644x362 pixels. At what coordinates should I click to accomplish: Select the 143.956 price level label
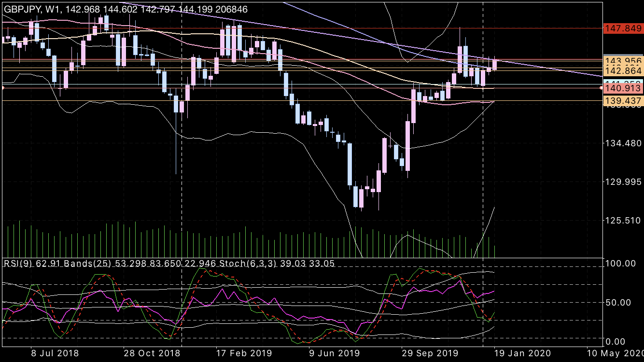click(624, 61)
